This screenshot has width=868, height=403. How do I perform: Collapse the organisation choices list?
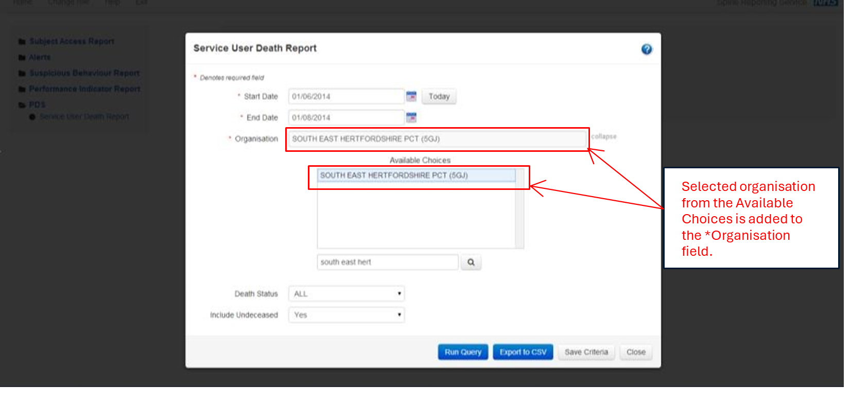tap(604, 136)
